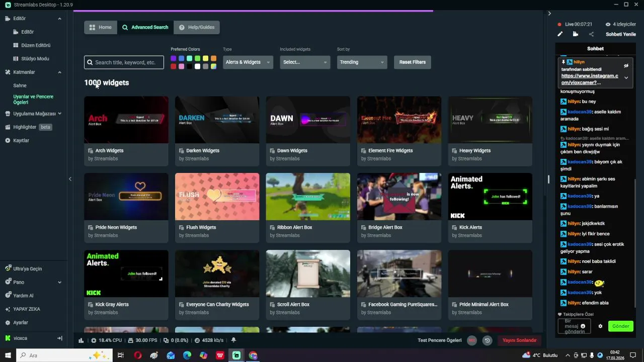Image resolution: width=644 pixels, height=362 pixels.
Task: Open the Element Fire Widgets thumbnail
Action: pos(399,120)
